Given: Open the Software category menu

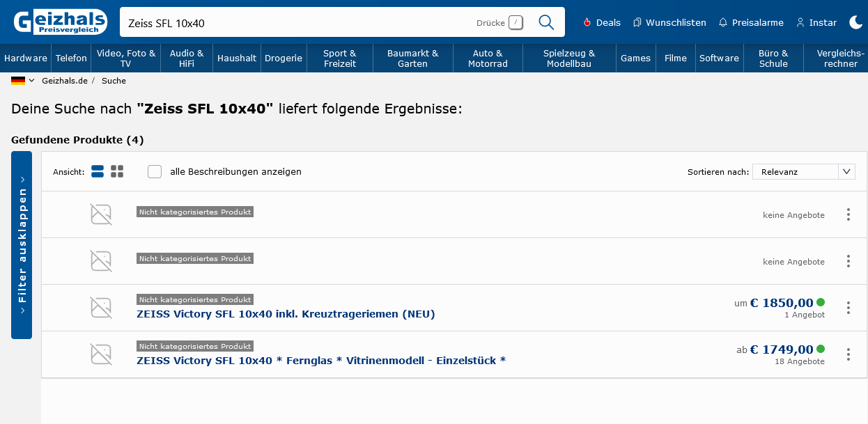Looking at the screenshot, I should point(719,58).
